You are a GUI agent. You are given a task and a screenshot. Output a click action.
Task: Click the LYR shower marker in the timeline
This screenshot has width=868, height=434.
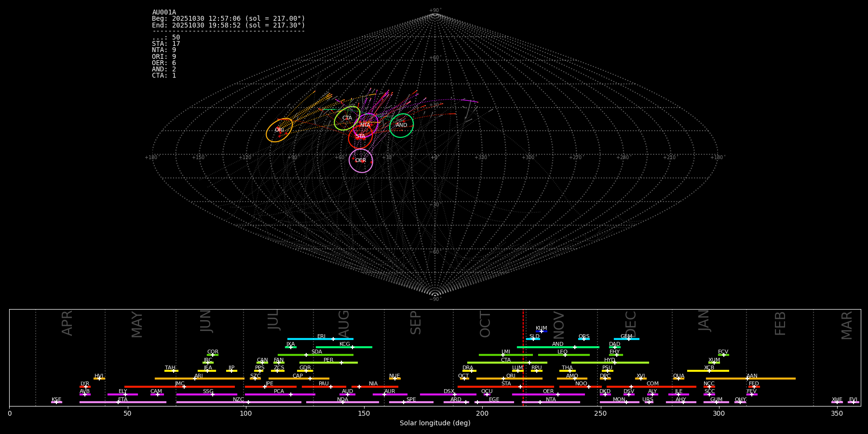(x=85, y=386)
